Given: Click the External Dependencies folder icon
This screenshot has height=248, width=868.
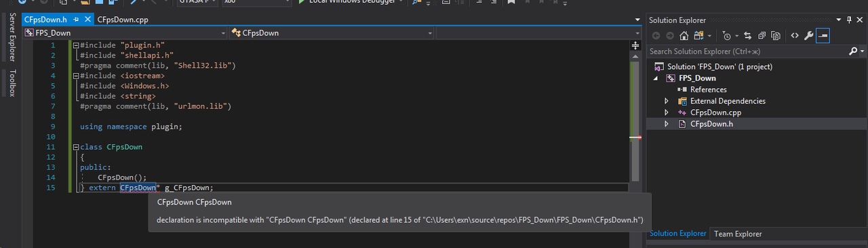Looking at the screenshot, I should 682,101.
